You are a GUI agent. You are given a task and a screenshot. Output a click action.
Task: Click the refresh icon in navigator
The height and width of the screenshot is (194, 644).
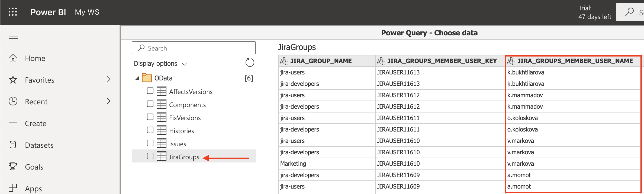[x=250, y=63]
